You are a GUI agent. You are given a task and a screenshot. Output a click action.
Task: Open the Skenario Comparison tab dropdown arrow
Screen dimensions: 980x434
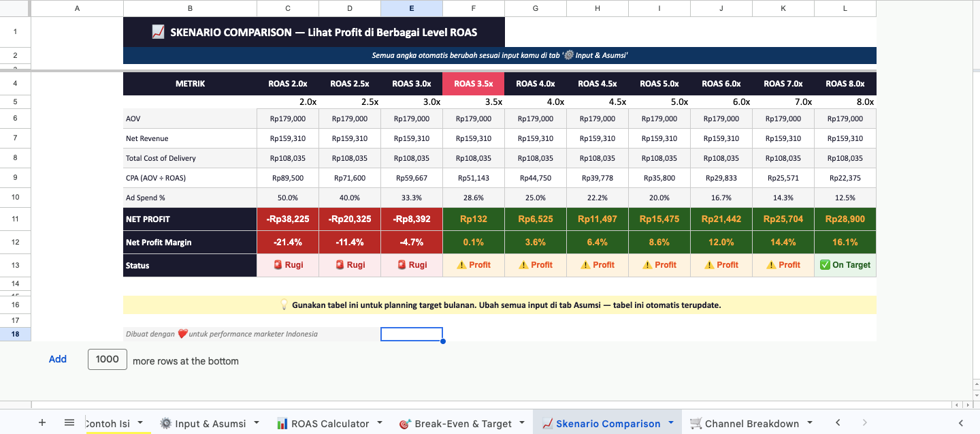click(670, 423)
